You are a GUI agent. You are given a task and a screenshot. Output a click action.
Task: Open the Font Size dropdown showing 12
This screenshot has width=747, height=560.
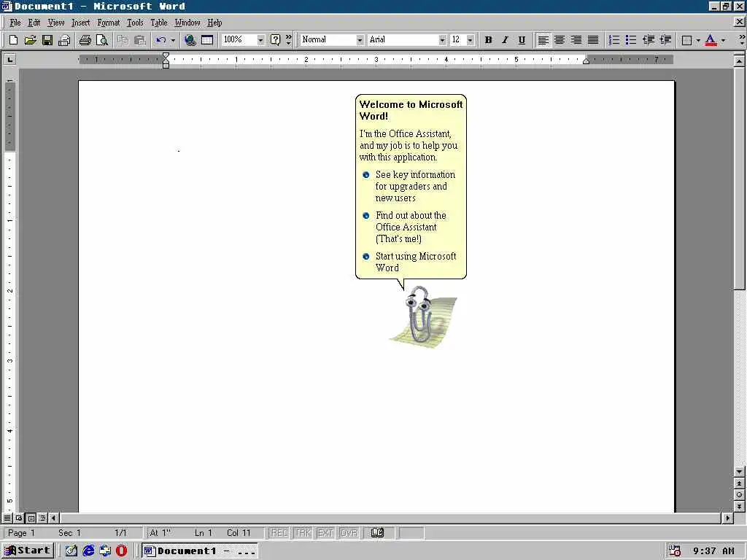pos(471,40)
